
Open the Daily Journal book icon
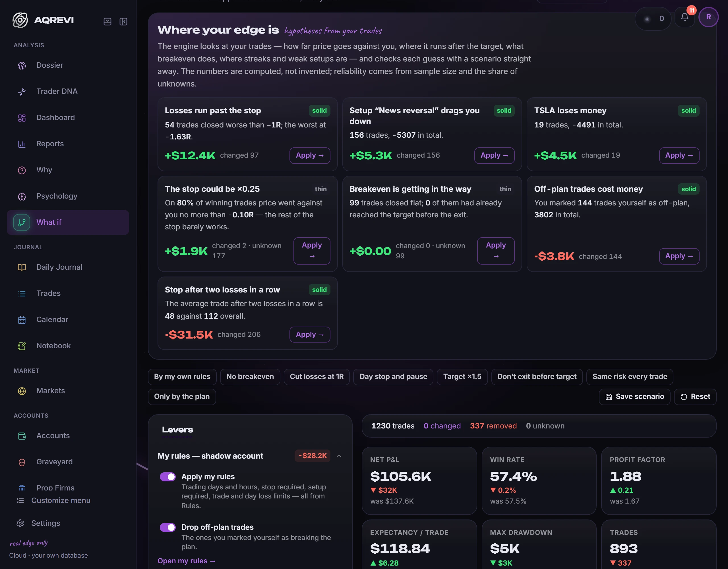click(x=22, y=267)
